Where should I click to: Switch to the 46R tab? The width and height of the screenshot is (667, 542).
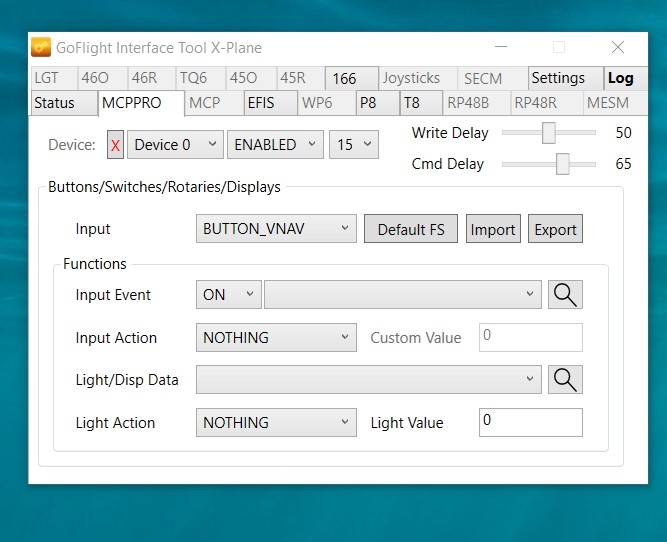pyautogui.click(x=151, y=78)
